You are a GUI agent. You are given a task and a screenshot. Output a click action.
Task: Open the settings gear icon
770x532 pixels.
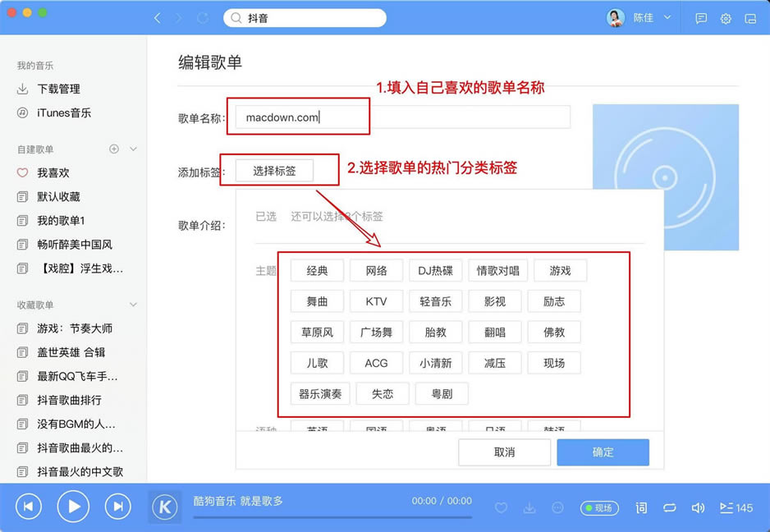(x=726, y=18)
